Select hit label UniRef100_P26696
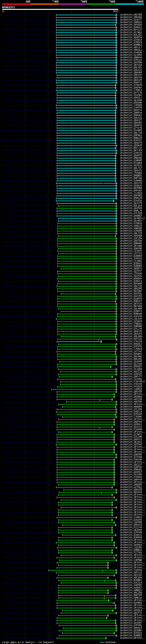The height and width of the screenshot is (644, 146). point(131,429)
